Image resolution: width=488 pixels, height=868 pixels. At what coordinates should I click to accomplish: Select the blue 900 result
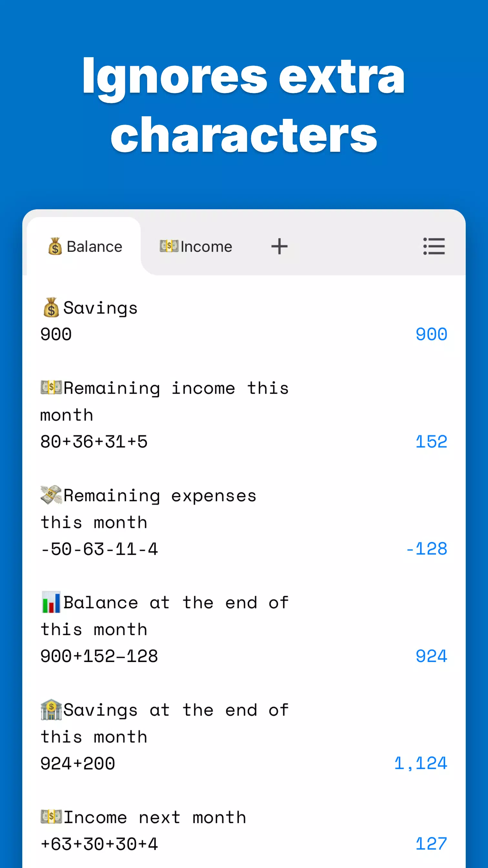coord(432,334)
